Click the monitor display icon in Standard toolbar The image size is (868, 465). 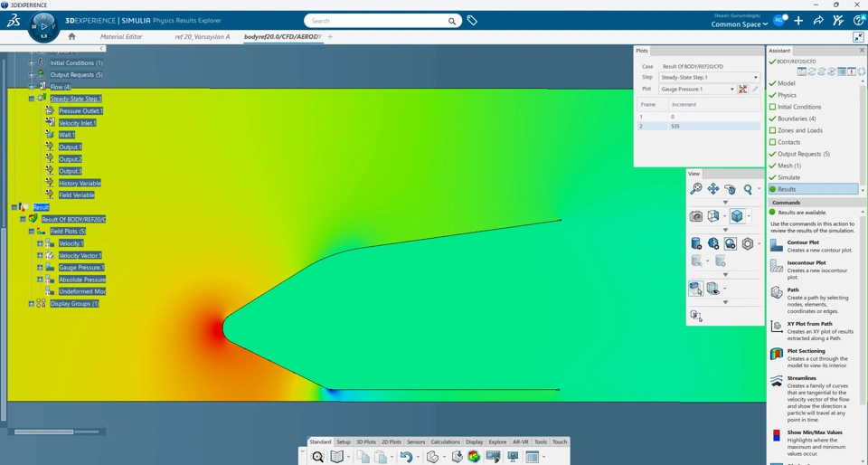pyautogui.click(x=513, y=457)
